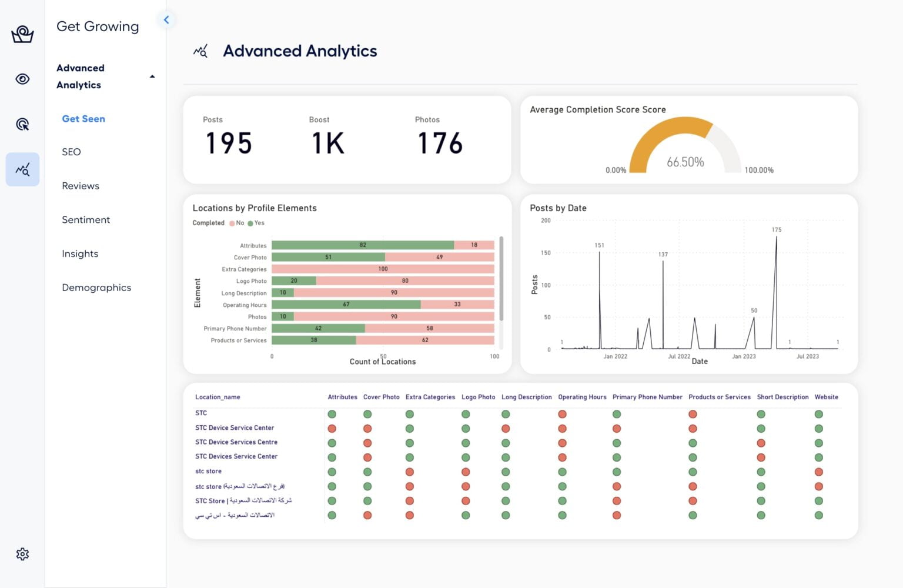Select the target cursor icon in sidebar

coord(22,124)
